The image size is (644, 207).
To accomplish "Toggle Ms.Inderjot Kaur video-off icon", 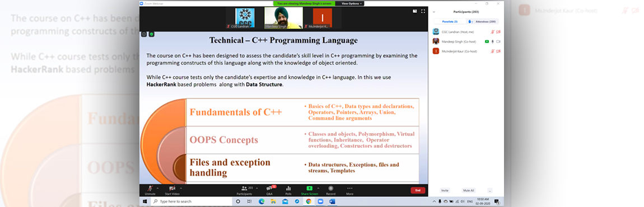I will 498,51.
